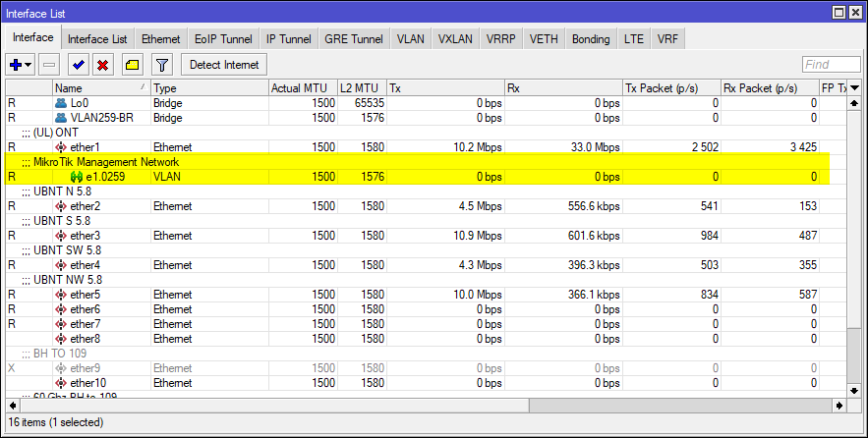Open the VETH tab
This screenshot has width=868, height=438.
coord(544,39)
